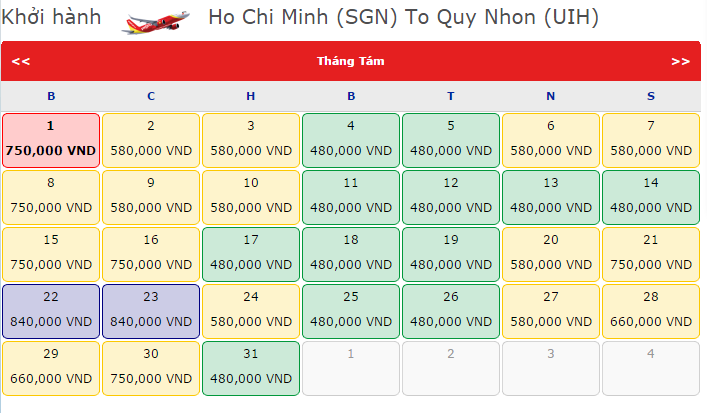This screenshot has width=707, height=413.
Task: Click the Vietjet airplane logo icon
Action: tap(155, 20)
